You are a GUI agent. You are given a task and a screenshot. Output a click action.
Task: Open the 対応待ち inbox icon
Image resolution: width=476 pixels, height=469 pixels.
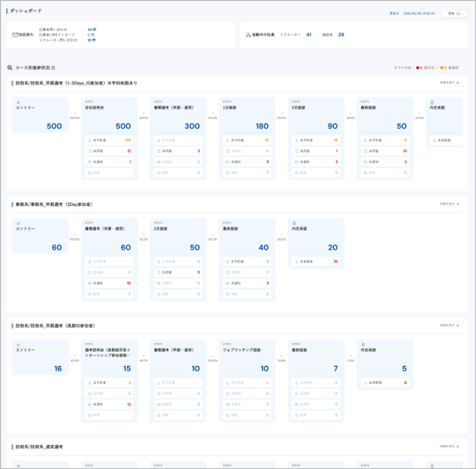pyautogui.click(x=15, y=35)
